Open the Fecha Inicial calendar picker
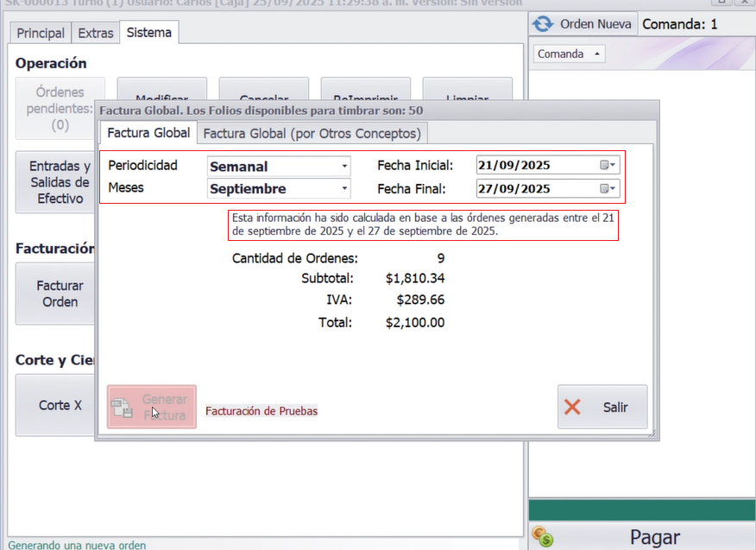Image resolution: width=756 pixels, height=550 pixels. pyautogui.click(x=608, y=166)
